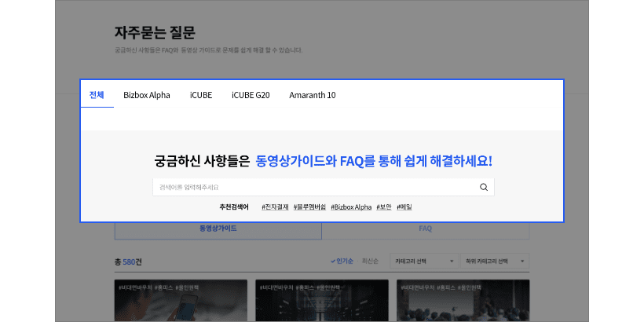Open the video thumbnail showing a smartphone
Viewport: 644px width, 322px height.
click(181, 301)
